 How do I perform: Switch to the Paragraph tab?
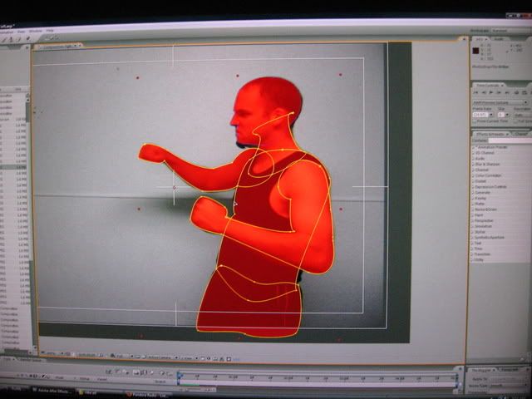[x=510, y=369]
